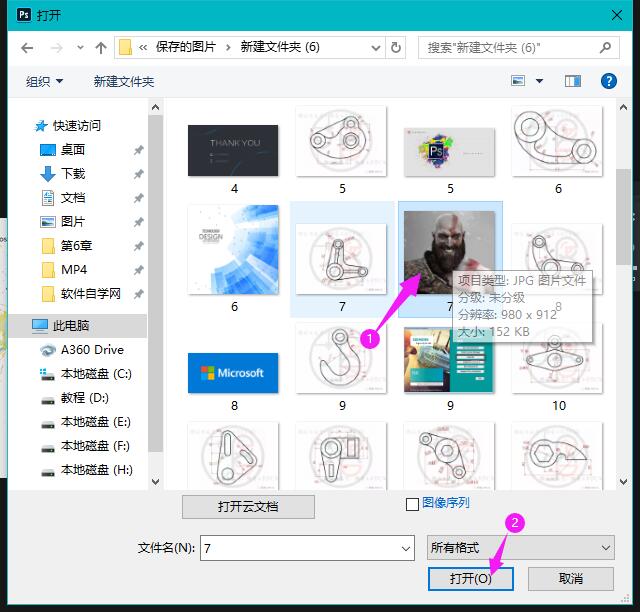Select the hexagon wrench drawing thumbnail
Image resolution: width=640 pixels, height=612 pixels.
click(x=557, y=456)
